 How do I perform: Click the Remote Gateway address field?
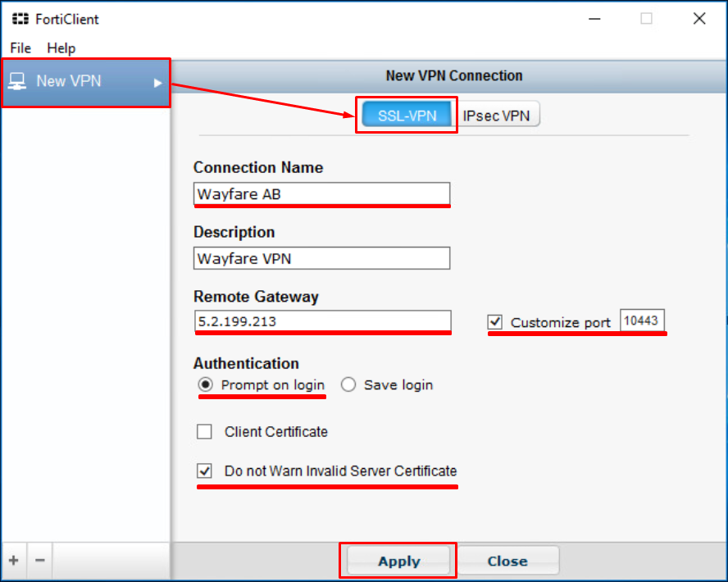coord(322,322)
